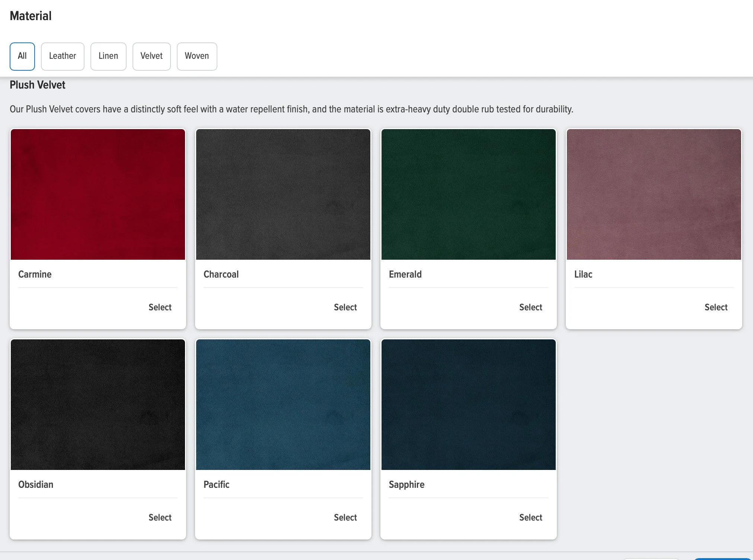Switch to the Velvet filter

pos(151,56)
